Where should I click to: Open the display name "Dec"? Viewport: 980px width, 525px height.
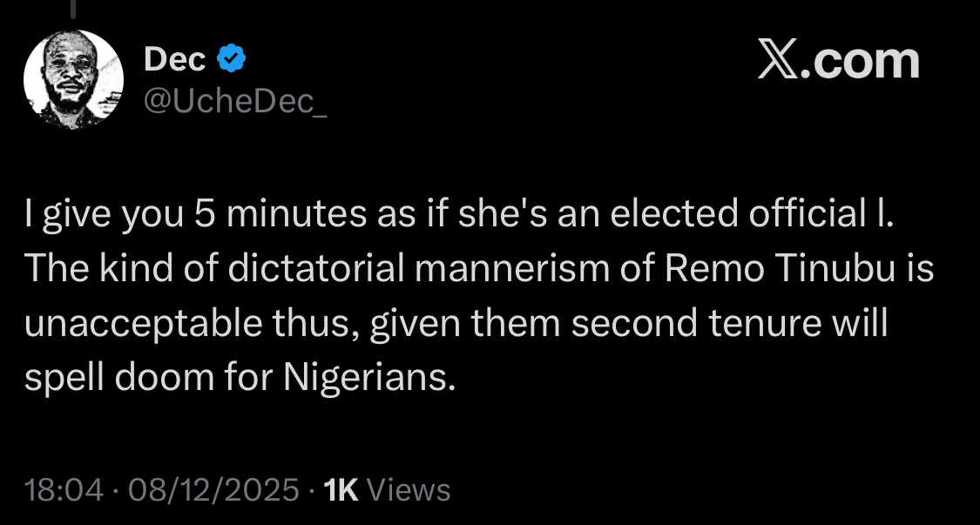(x=174, y=60)
